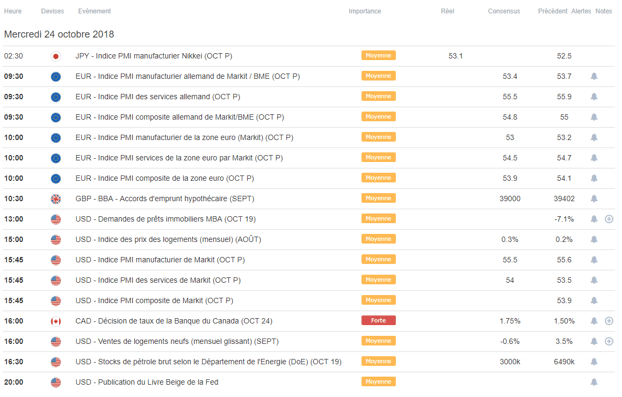Toggle alert bell for new home sales row
The width and height of the screenshot is (622, 397).
(x=594, y=341)
